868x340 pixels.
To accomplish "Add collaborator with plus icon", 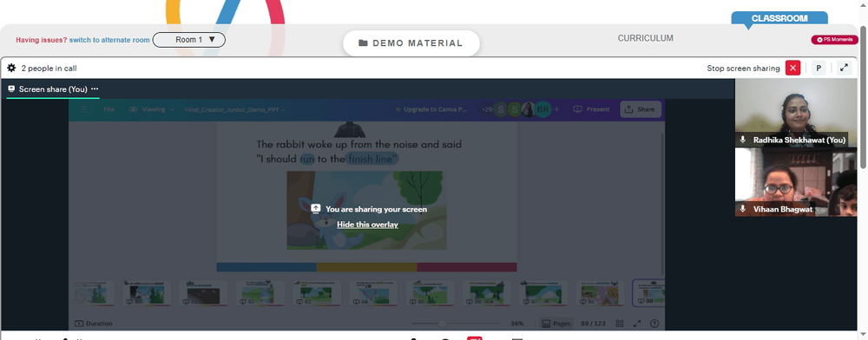I will [x=557, y=109].
